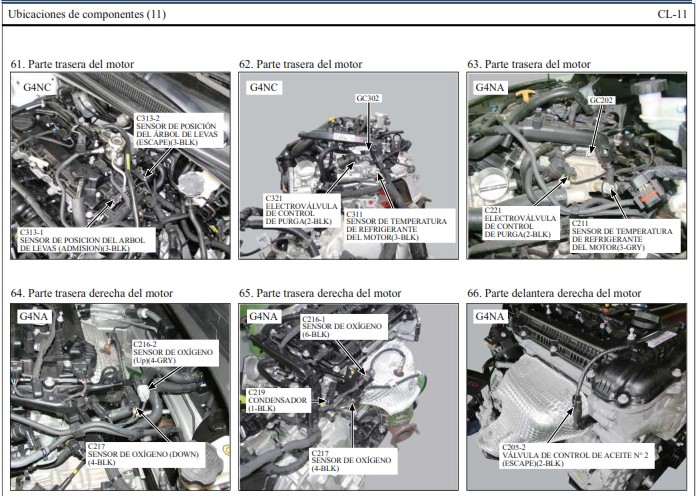Click the C217 sensor de oxígeno label in photo 65
Image resolution: width=697 pixels, height=497 pixels.
[x=353, y=461]
